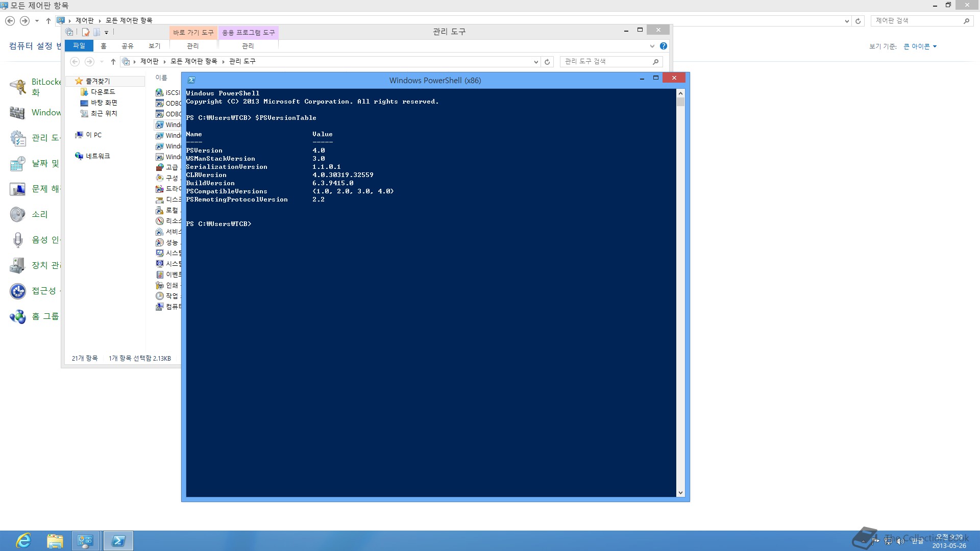This screenshot has width=980, height=551.
Task: Open 관리 tab under 바로 가기 도구
Action: pyautogui.click(x=193, y=46)
